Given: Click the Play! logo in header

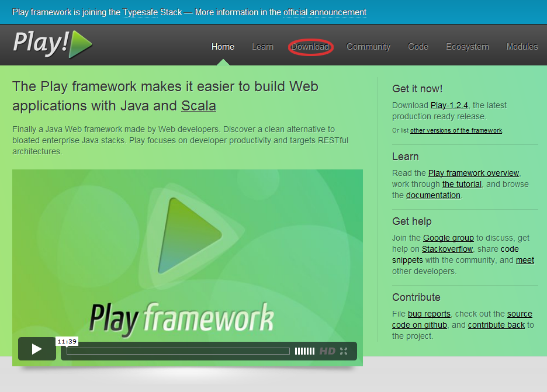Looking at the screenshot, I should (x=53, y=44).
